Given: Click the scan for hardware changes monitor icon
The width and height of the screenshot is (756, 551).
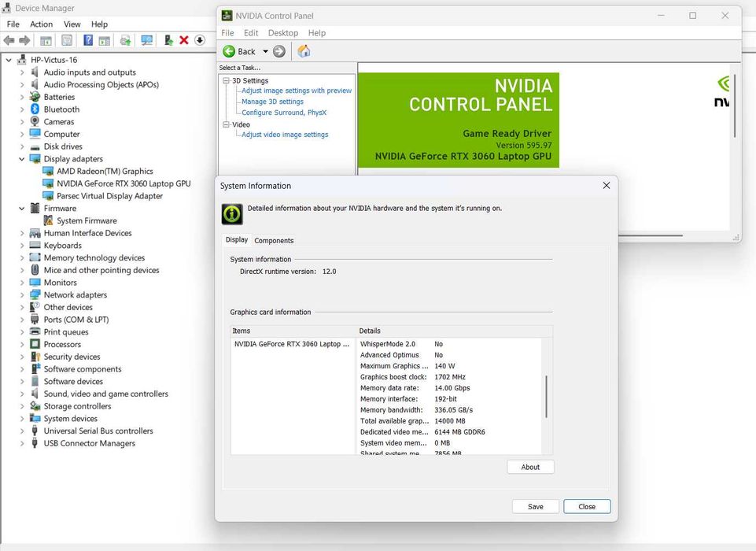Looking at the screenshot, I should (146, 40).
